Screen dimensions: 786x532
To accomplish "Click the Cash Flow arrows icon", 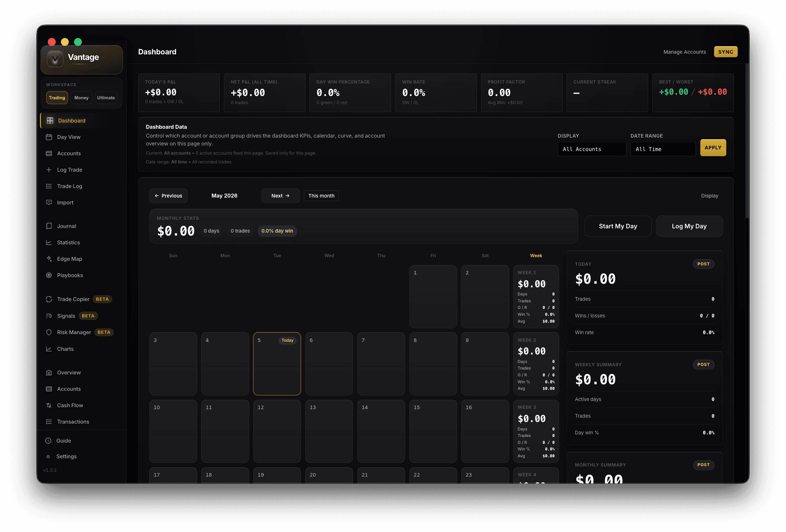I will point(49,406).
